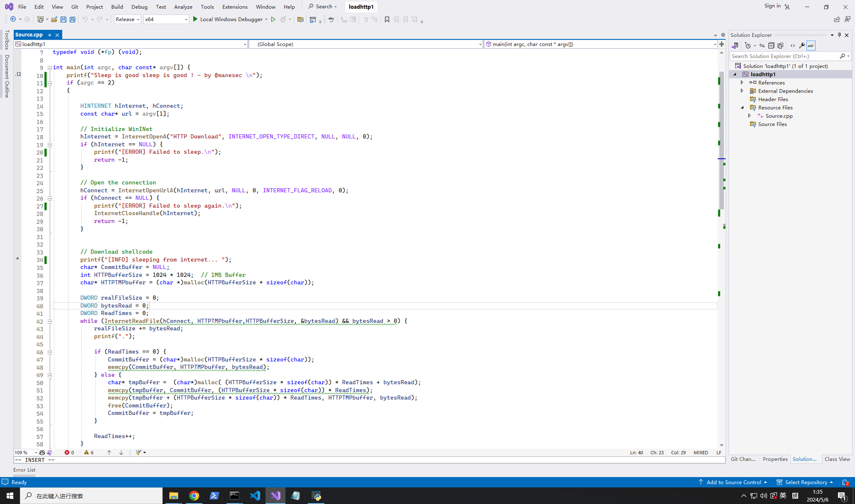Viewport: 855px width, 504px height.
Task: Click the code cleanup broom icon
Action: click(x=139, y=453)
